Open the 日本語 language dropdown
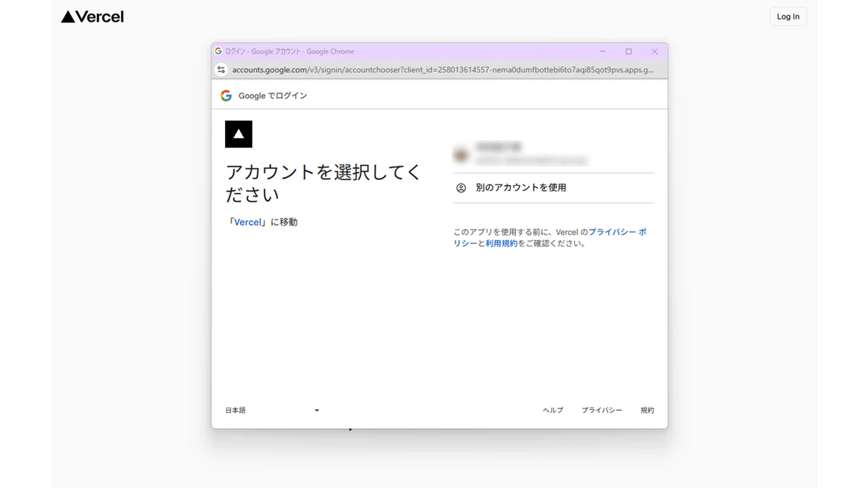 point(272,411)
